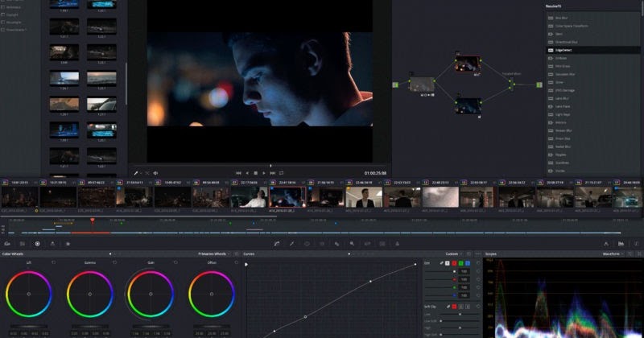Reset the Soft Clip section

478,307
